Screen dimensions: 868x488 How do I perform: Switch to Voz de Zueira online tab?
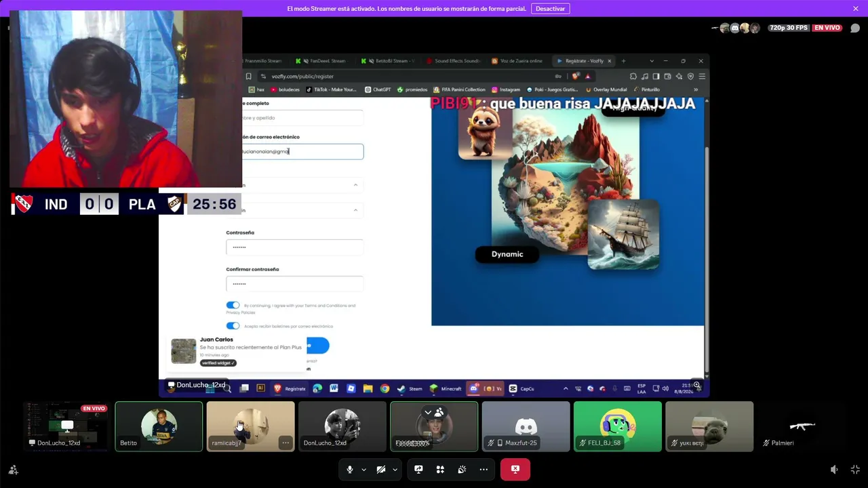click(517, 61)
